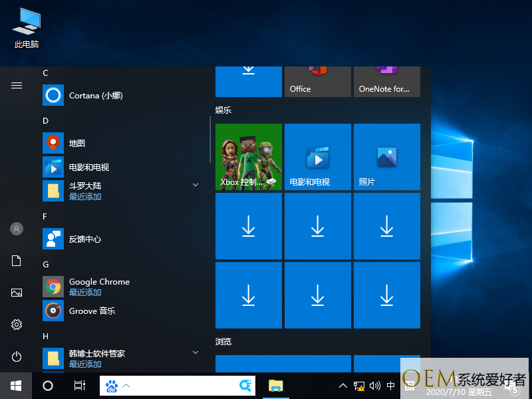Expand the Start hamburger menu
532x399 pixels.
click(x=17, y=85)
